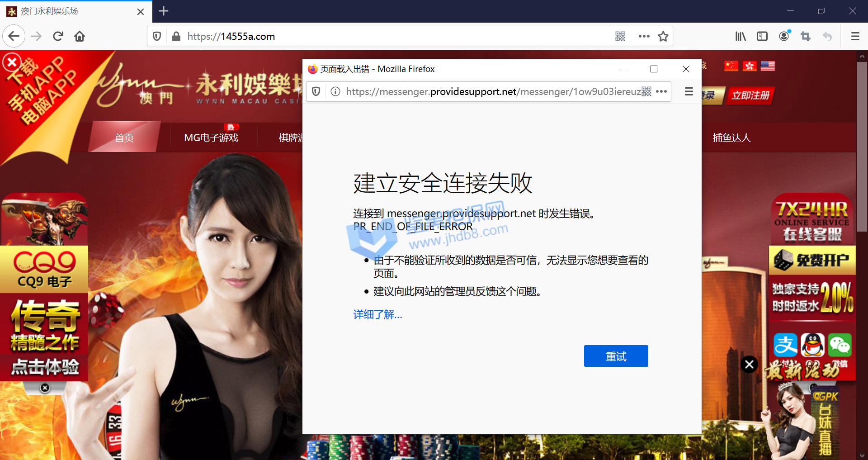Open Library icon in main toolbar

coord(740,36)
